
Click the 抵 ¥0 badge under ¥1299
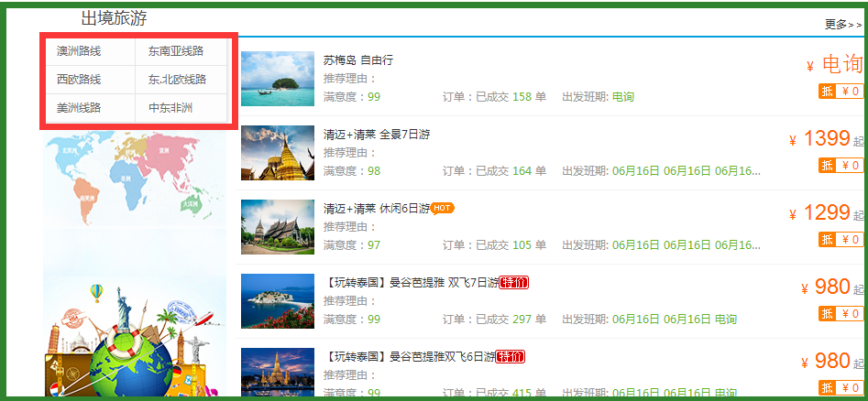[841, 239]
